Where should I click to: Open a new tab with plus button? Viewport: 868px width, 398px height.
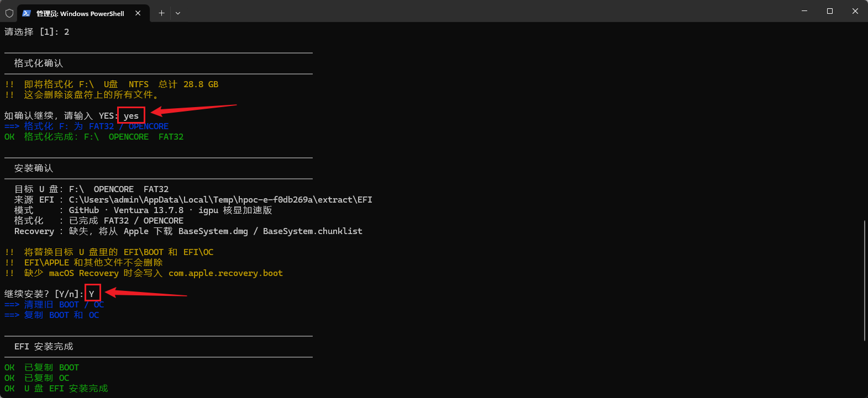(161, 13)
